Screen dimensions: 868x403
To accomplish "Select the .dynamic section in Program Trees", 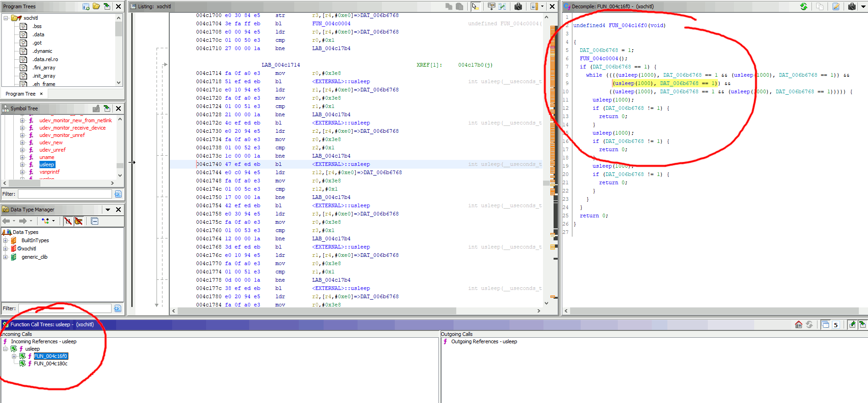I will pyautogui.click(x=42, y=51).
